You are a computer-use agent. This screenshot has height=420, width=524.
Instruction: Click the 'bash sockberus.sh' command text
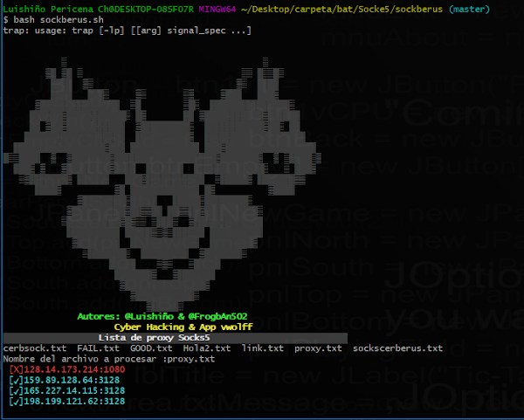pos(59,20)
